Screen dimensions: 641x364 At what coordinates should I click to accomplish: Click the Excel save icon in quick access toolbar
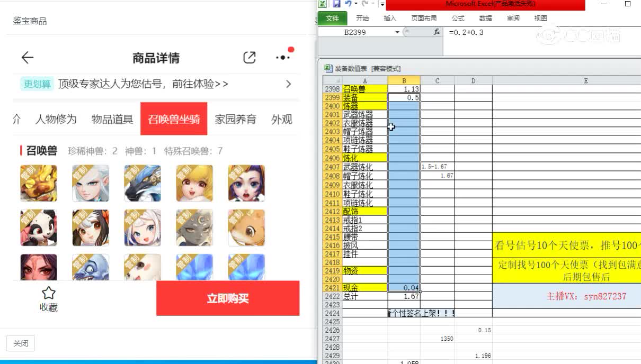[336, 4]
